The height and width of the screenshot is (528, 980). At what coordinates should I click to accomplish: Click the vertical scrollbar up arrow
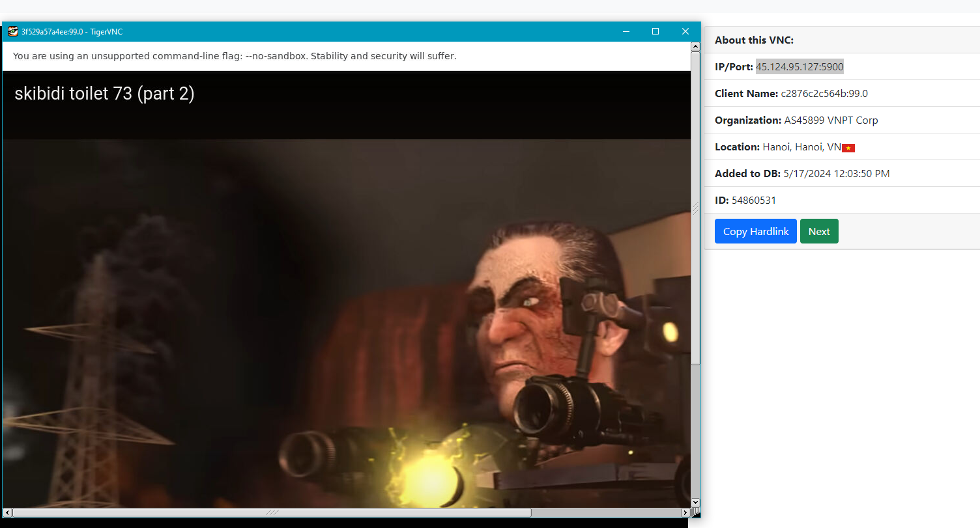click(x=695, y=46)
